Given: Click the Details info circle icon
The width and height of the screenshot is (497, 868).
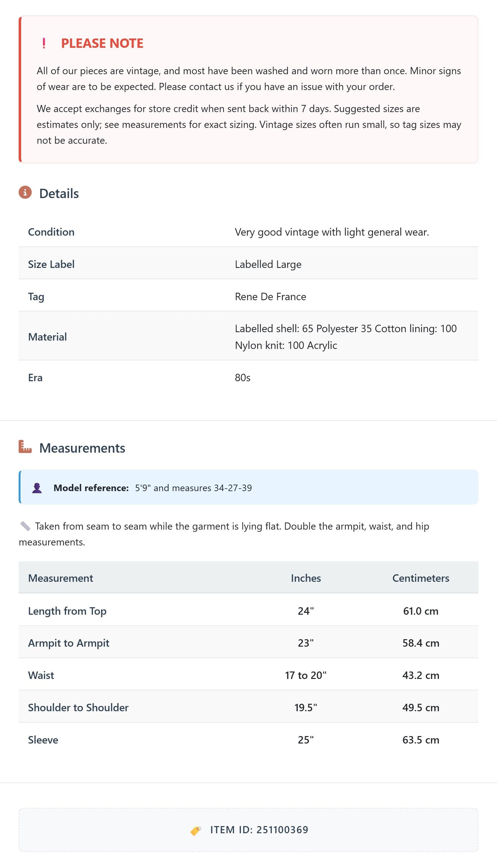Looking at the screenshot, I should [x=25, y=192].
